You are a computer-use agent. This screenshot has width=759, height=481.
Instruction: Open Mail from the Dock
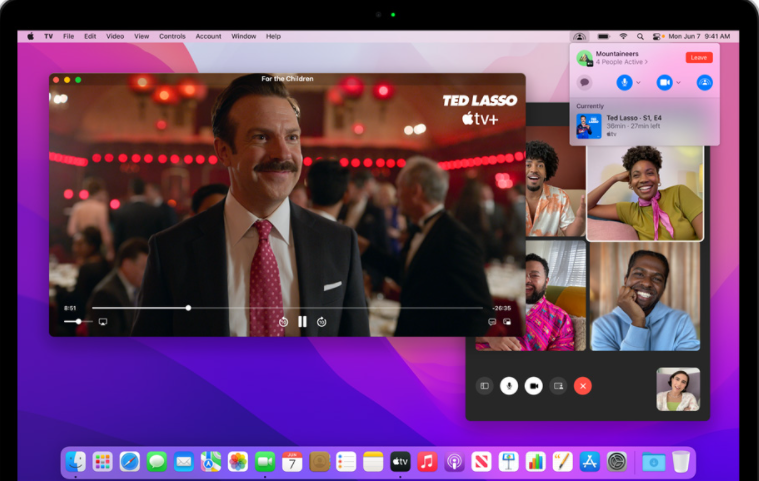coord(184,462)
